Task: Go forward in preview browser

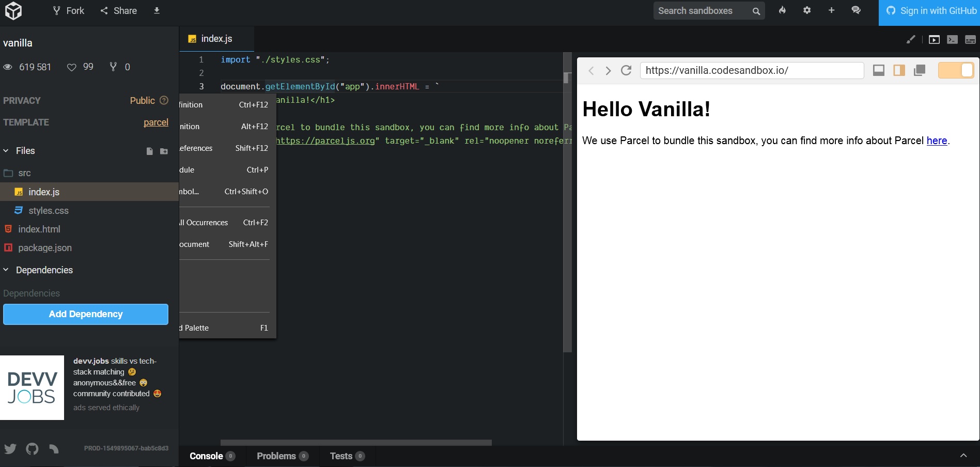Action: click(x=609, y=71)
